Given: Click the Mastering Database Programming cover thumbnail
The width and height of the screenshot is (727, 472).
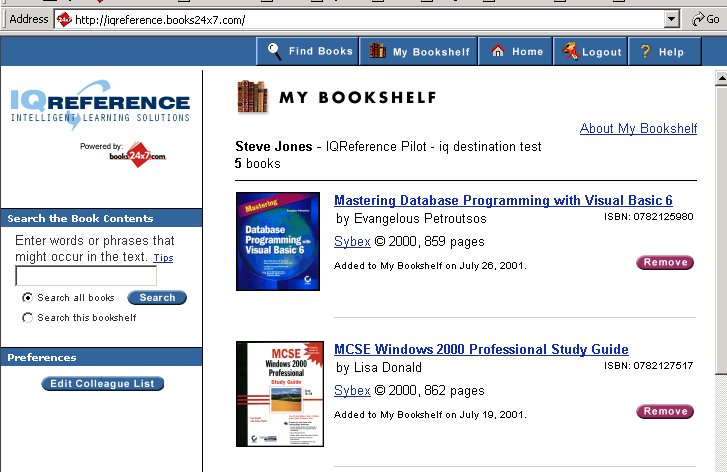Looking at the screenshot, I should 278,242.
